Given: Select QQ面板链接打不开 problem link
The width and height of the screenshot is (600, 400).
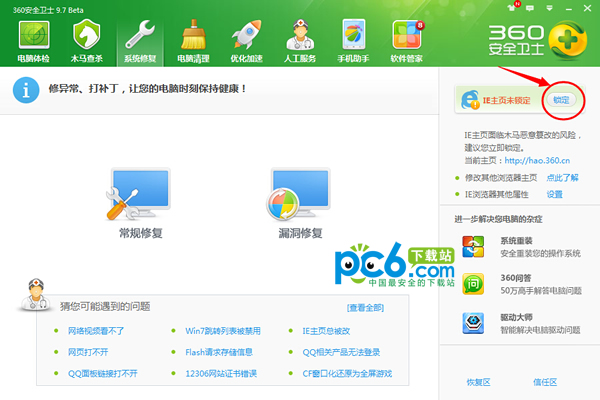Looking at the screenshot, I should 103,374.
